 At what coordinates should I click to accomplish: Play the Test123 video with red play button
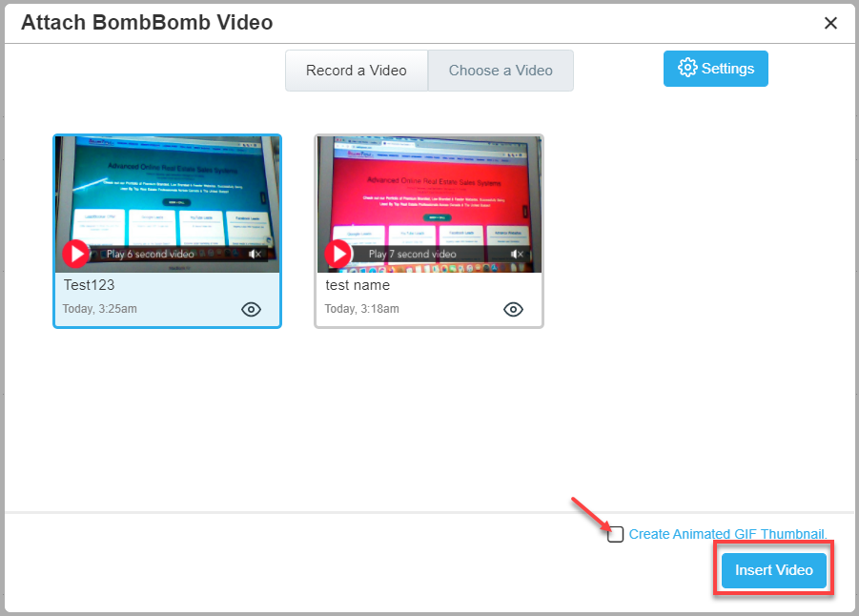point(76,254)
